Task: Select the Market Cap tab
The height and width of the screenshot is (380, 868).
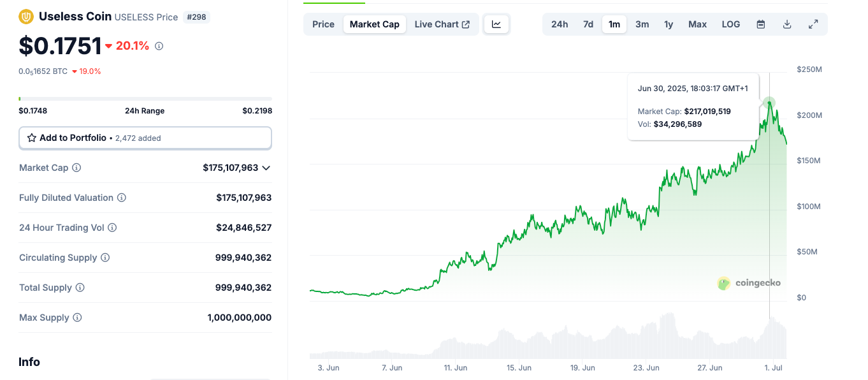Action: click(x=374, y=24)
